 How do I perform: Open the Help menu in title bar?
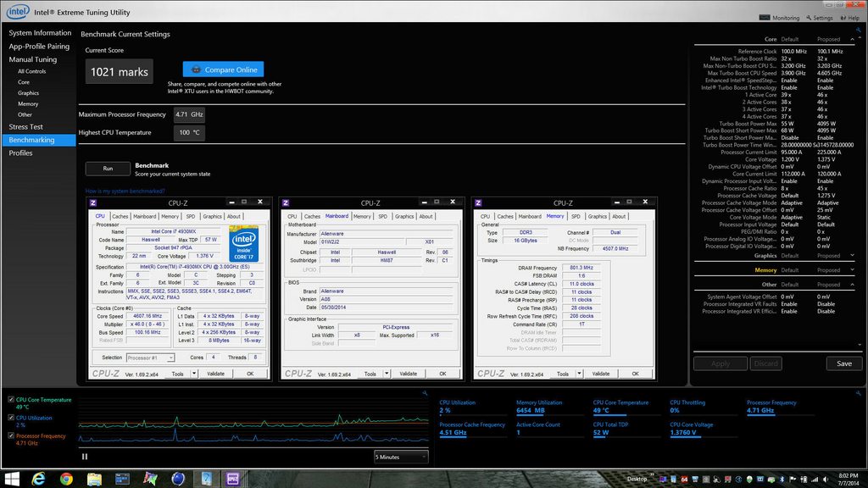coord(850,18)
